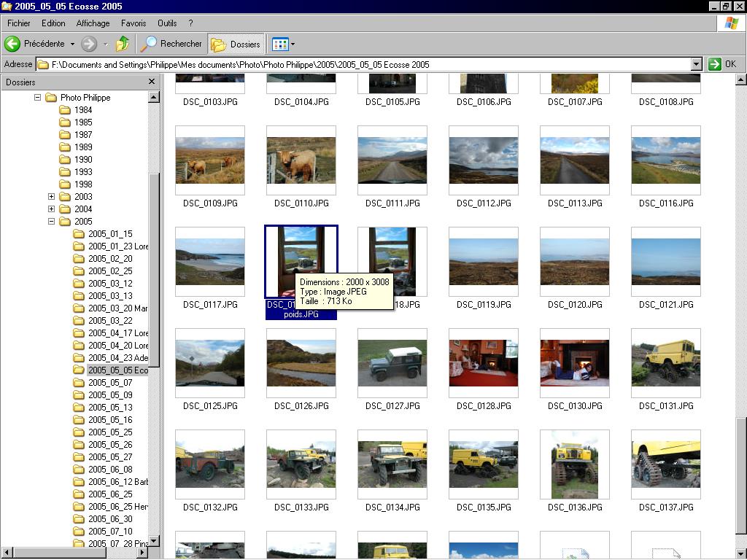Open the Rechercher search tool
The width and height of the screenshot is (747, 560).
pos(171,44)
